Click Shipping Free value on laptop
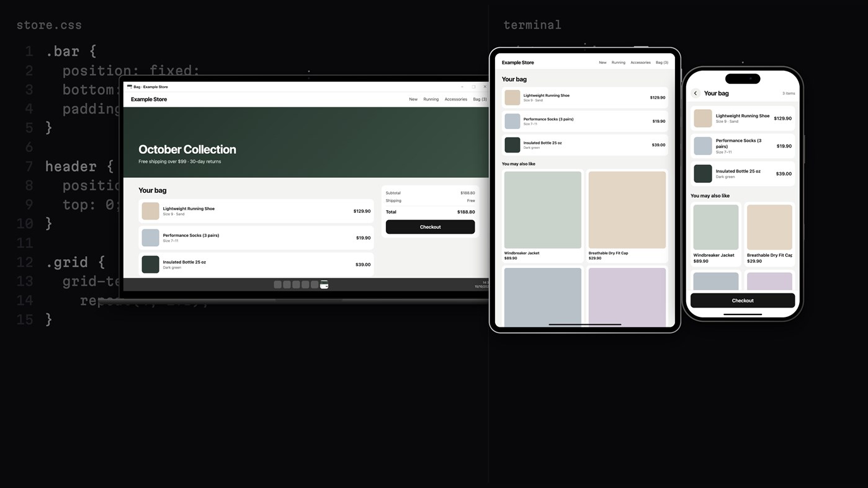Viewport: 868px width, 488px height. coord(471,200)
